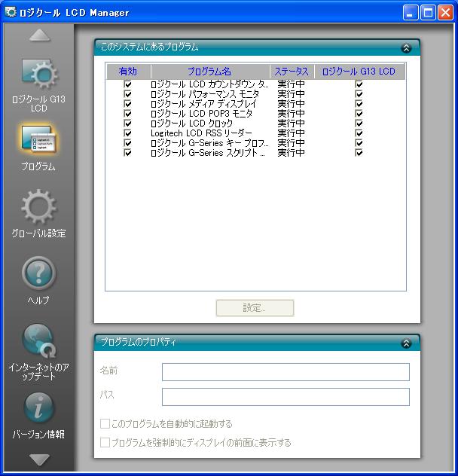Sort by ステータス column header
Image resolution: width=458 pixels, height=476 pixels.
(x=292, y=72)
